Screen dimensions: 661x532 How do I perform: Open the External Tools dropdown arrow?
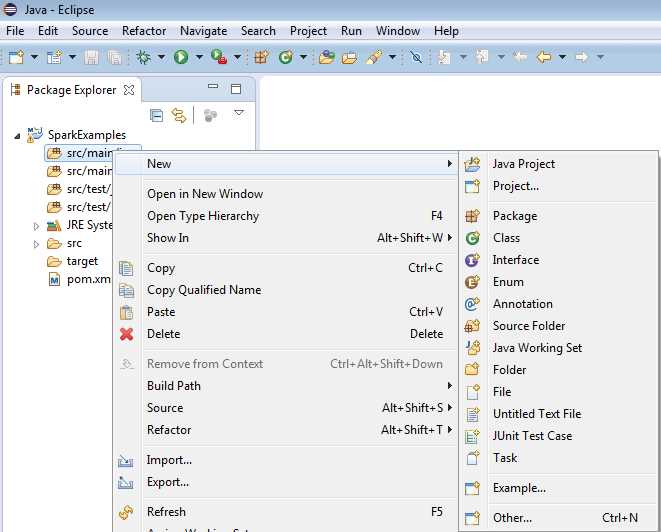click(237, 56)
